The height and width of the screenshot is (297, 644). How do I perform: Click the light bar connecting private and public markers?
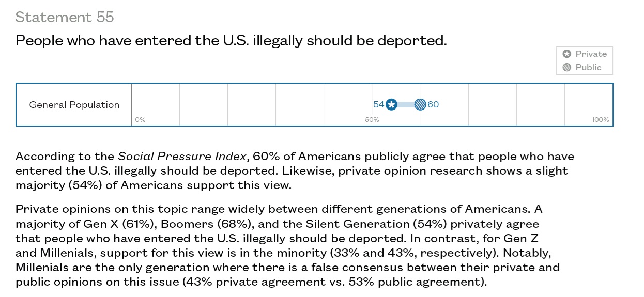[406, 105]
